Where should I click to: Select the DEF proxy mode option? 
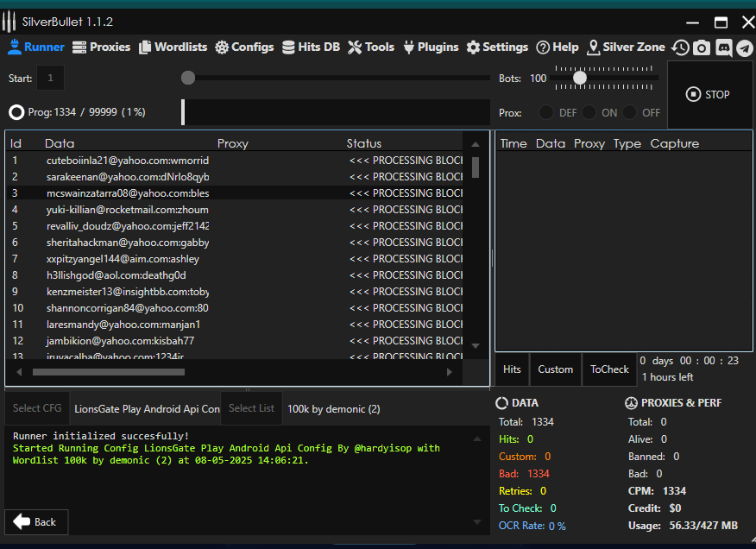pyautogui.click(x=547, y=113)
